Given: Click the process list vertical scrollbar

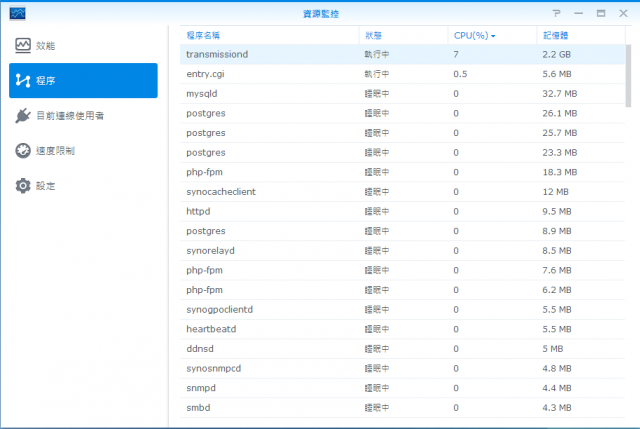Looking at the screenshot, I should tap(628, 76).
